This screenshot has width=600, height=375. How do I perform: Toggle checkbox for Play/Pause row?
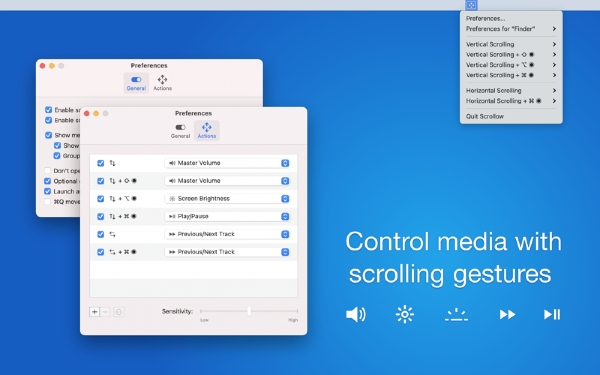tap(101, 216)
